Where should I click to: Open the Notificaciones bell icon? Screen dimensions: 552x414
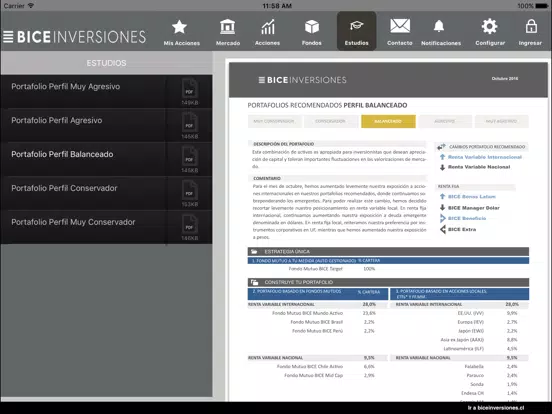pos(439,26)
